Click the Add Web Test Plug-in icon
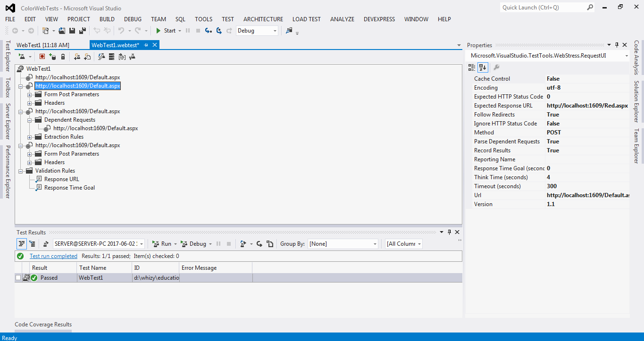Image resolution: width=644 pixels, height=341 pixels. click(77, 57)
